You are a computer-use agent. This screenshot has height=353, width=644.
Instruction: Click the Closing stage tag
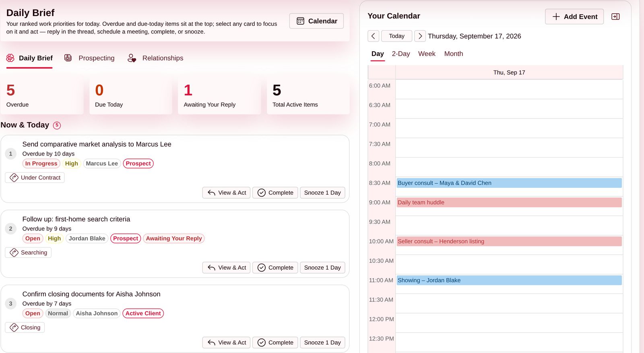tap(25, 328)
